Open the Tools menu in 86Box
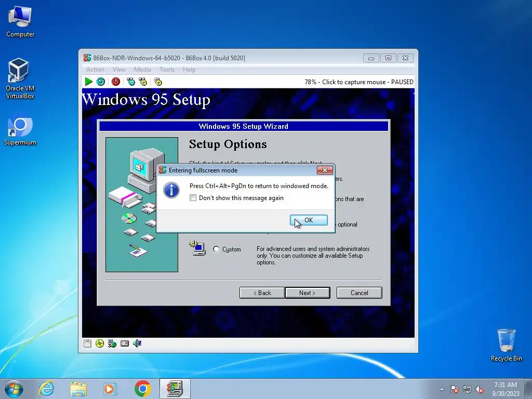The height and width of the screenshot is (399, 532). 167,70
